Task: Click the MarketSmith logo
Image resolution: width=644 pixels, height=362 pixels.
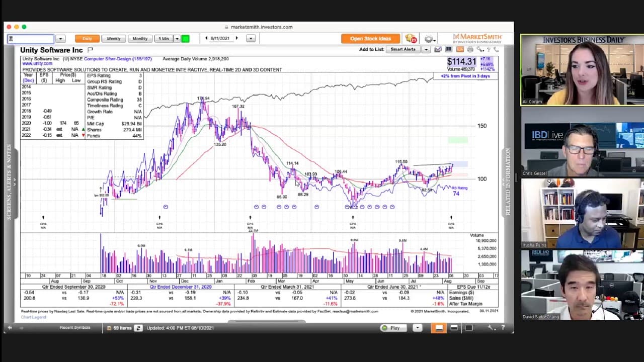Action: (x=477, y=38)
